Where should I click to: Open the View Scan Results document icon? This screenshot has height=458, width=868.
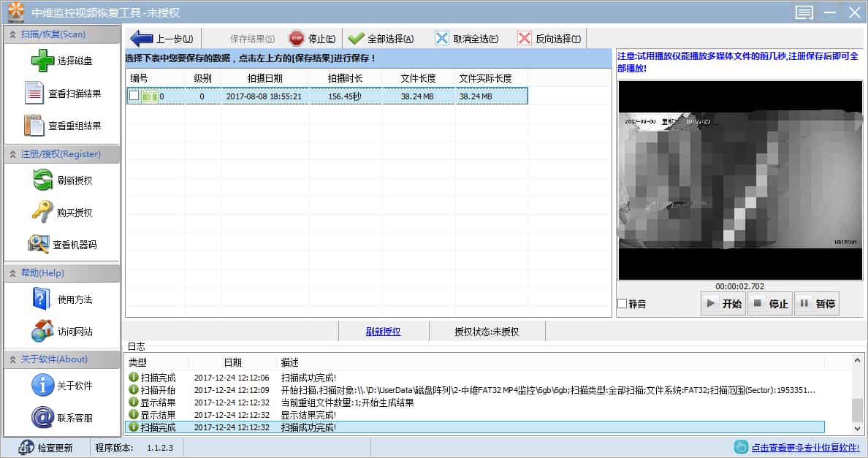point(34,93)
